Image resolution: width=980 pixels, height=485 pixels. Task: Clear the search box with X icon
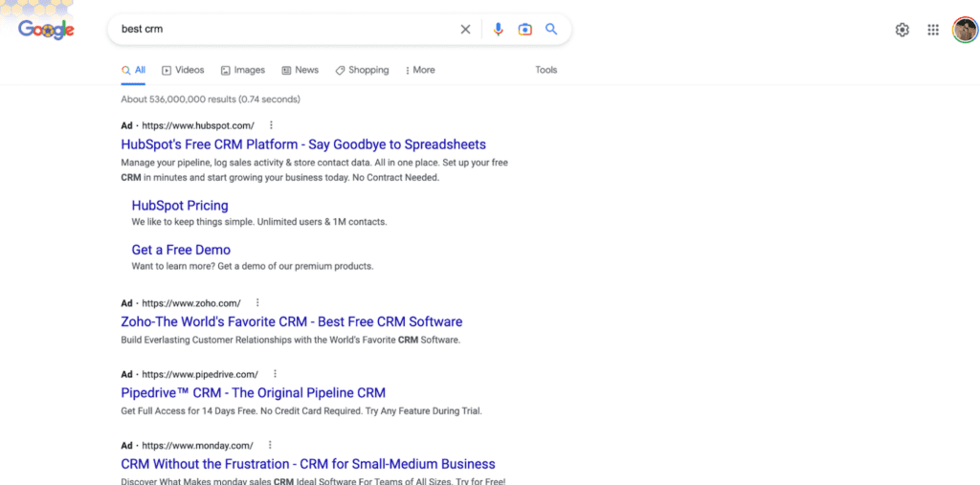465,30
